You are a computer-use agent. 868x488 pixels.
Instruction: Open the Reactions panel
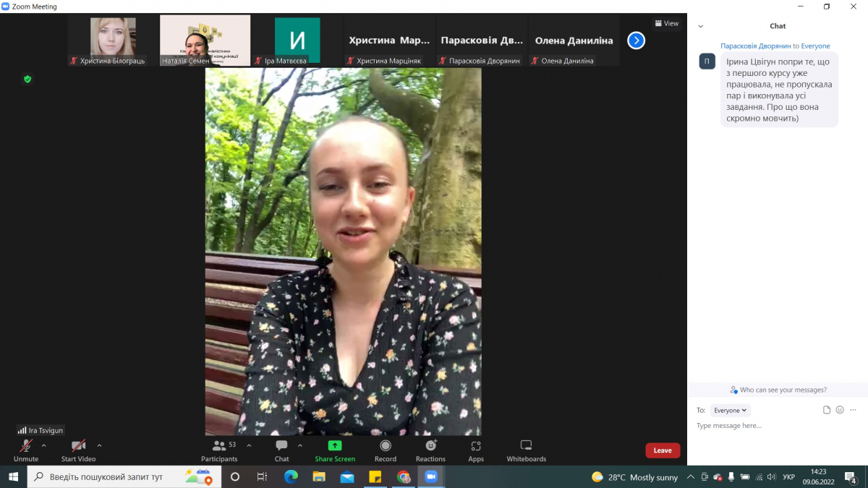[430, 446]
